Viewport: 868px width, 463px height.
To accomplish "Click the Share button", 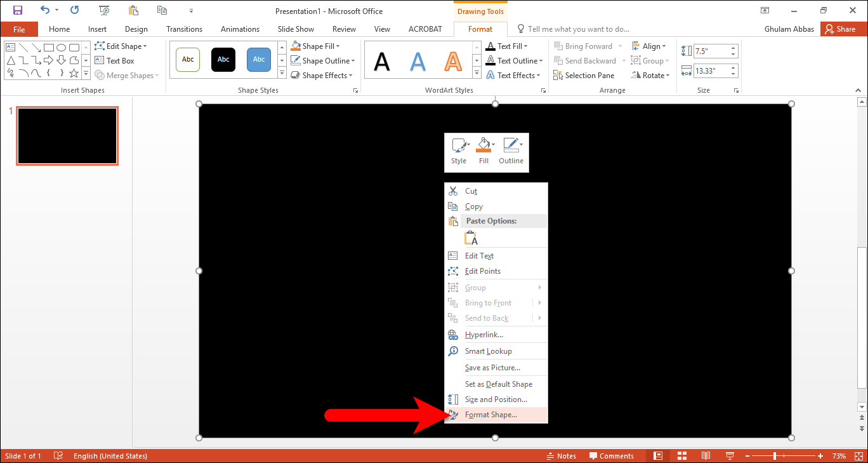I will 840,29.
